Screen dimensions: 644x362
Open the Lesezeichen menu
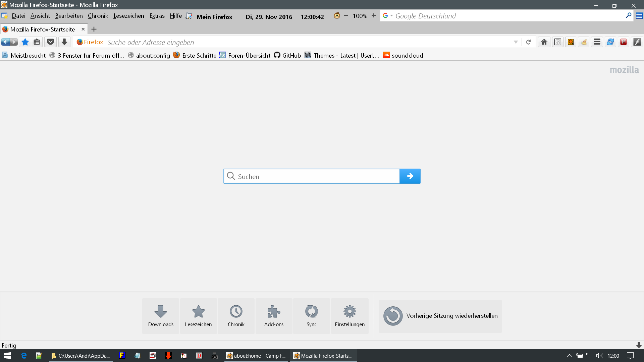tap(128, 16)
